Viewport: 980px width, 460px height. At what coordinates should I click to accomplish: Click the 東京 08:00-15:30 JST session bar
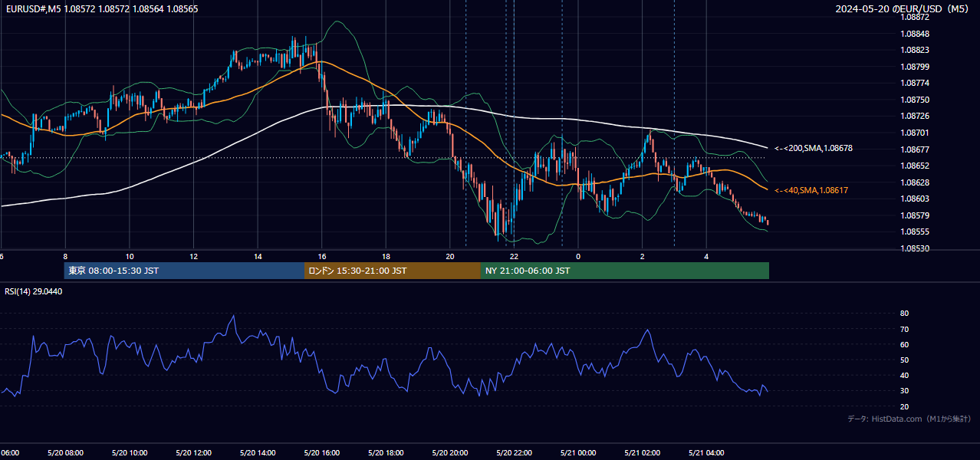coord(185,271)
